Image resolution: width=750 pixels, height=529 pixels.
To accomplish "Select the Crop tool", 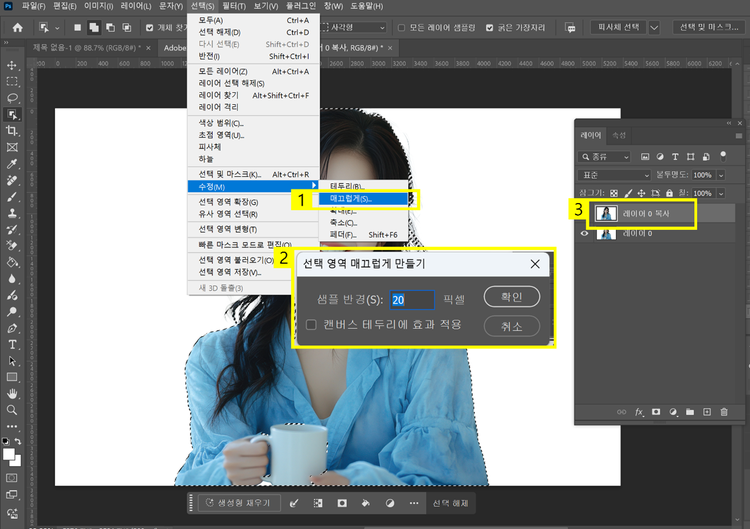I will pyautogui.click(x=12, y=131).
